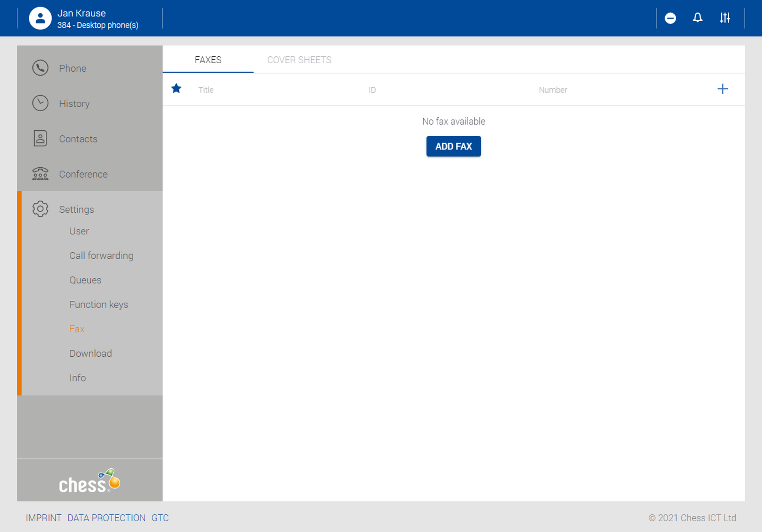Open Jan Krause device selector

(x=98, y=19)
